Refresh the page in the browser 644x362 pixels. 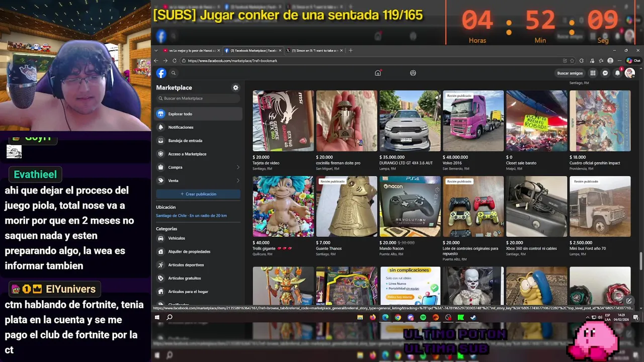175,61
